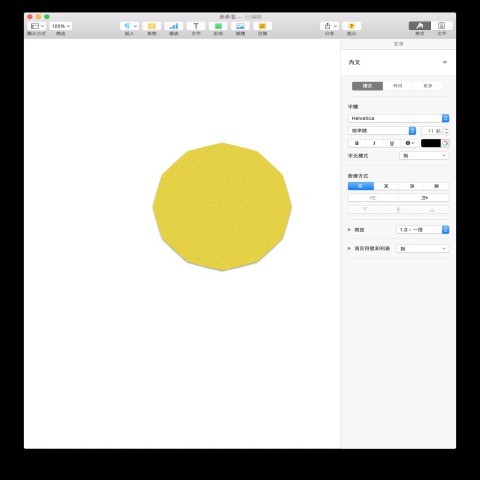Show the Document sidebar panel icon
The height and width of the screenshot is (480, 480).
pyautogui.click(x=441, y=26)
